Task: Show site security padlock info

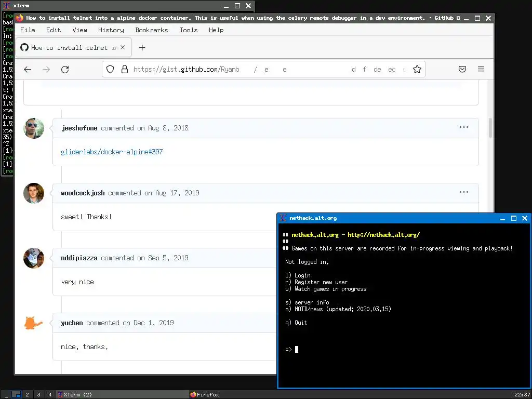Action: click(x=125, y=69)
